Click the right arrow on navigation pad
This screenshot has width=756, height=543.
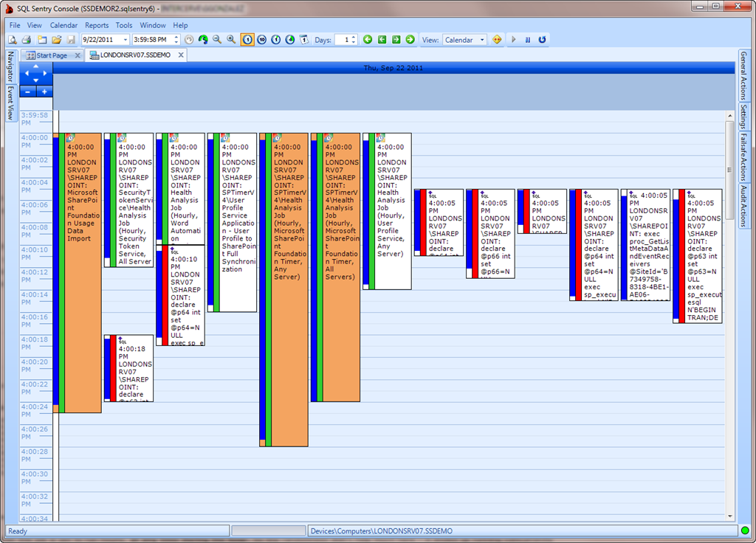[45, 73]
